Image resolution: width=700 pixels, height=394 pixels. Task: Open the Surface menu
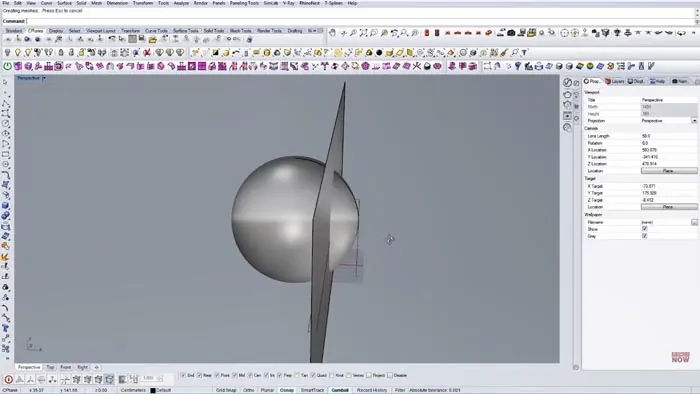pyautogui.click(x=64, y=3)
